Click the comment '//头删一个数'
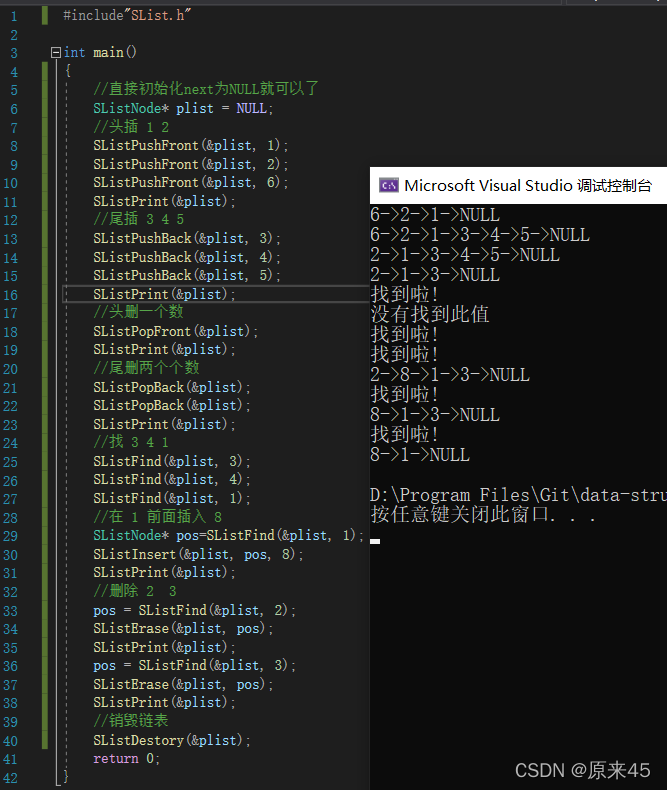 pos(138,312)
